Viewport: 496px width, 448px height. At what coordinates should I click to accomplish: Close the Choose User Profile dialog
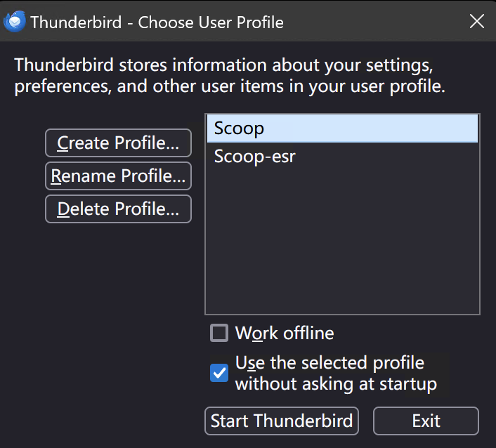(x=477, y=21)
